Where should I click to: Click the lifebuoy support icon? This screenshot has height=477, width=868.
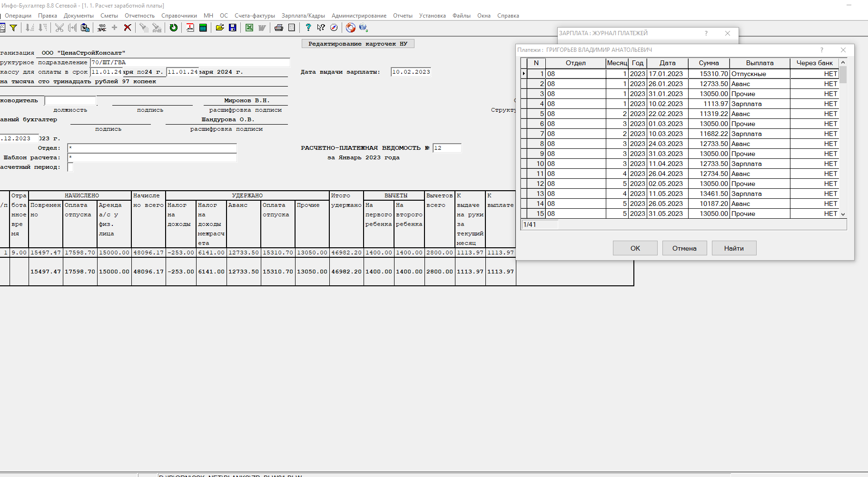pyautogui.click(x=351, y=28)
